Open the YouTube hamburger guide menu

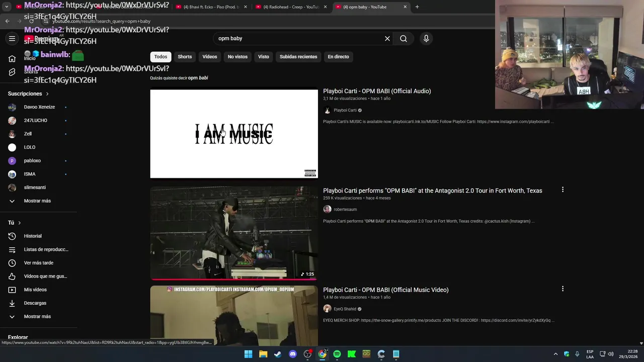[12, 38]
